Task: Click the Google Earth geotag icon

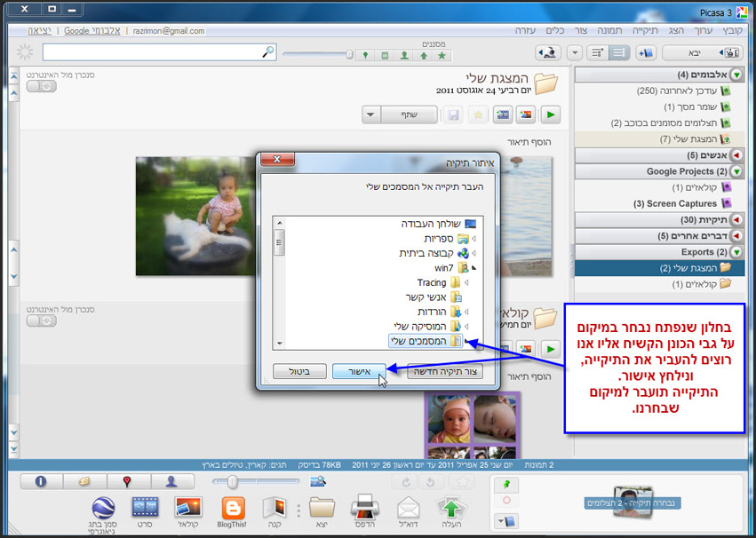Action: click(x=103, y=516)
